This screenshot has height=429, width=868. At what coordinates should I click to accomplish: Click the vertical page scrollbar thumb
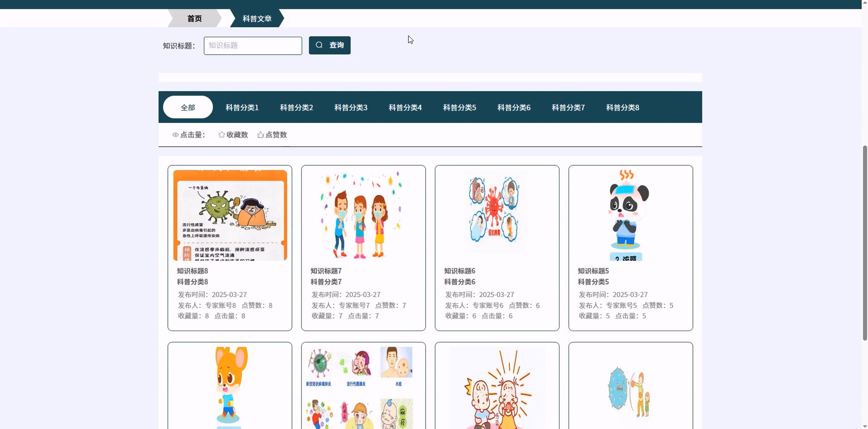coord(864,243)
